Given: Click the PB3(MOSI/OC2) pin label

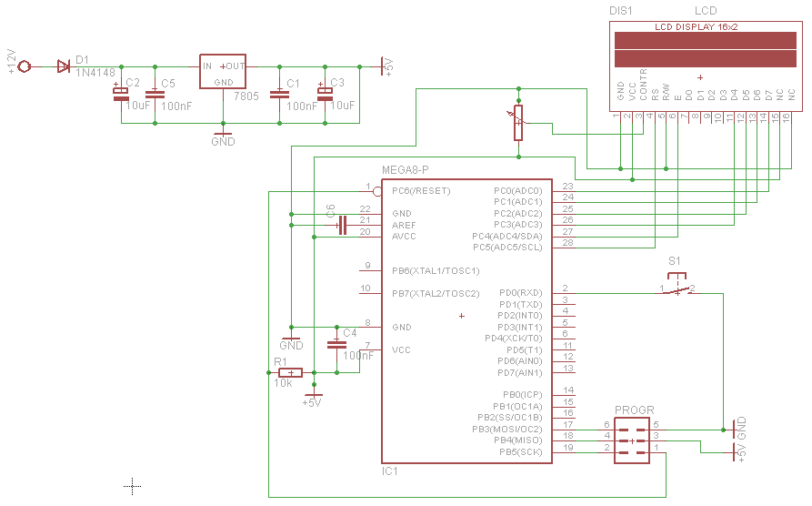Looking at the screenshot, I should tap(507, 430).
